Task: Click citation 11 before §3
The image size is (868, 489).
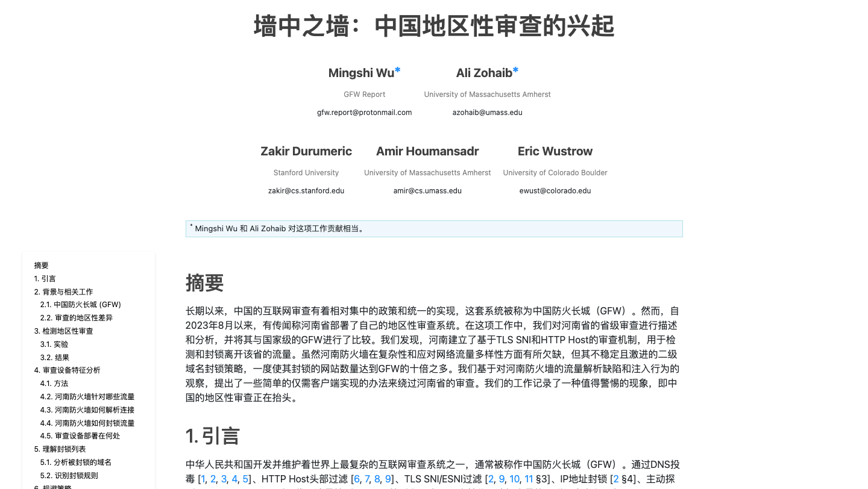Action: pyautogui.click(x=529, y=479)
